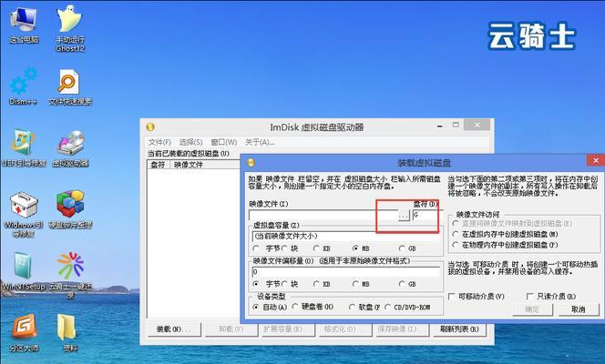Open 关于(A)... menu in ImDisk window
The height and width of the screenshot is (364, 605).
click(x=260, y=142)
